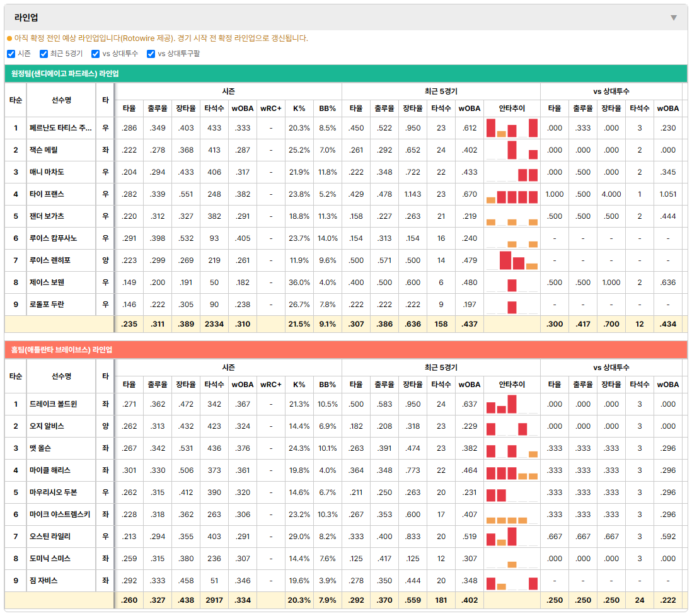Disable the vs 상대투수 checkbox
This screenshot has width=692, height=616.
pyautogui.click(x=95, y=54)
